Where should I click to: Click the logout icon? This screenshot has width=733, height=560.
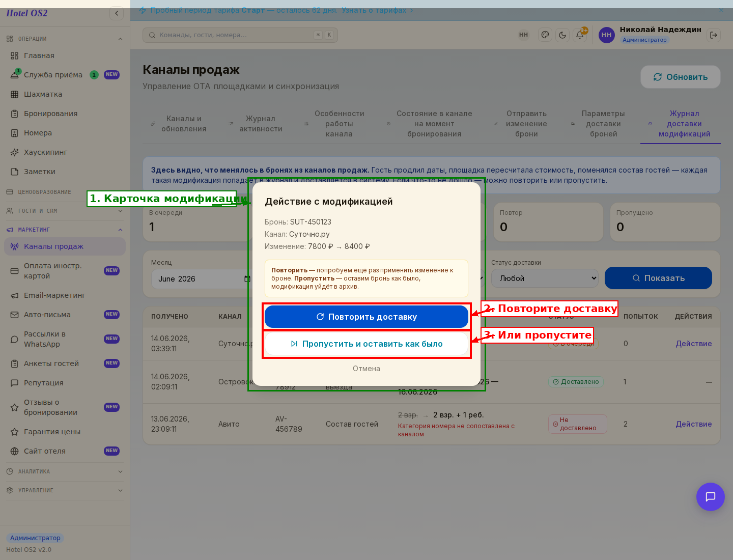[x=714, y=35]
